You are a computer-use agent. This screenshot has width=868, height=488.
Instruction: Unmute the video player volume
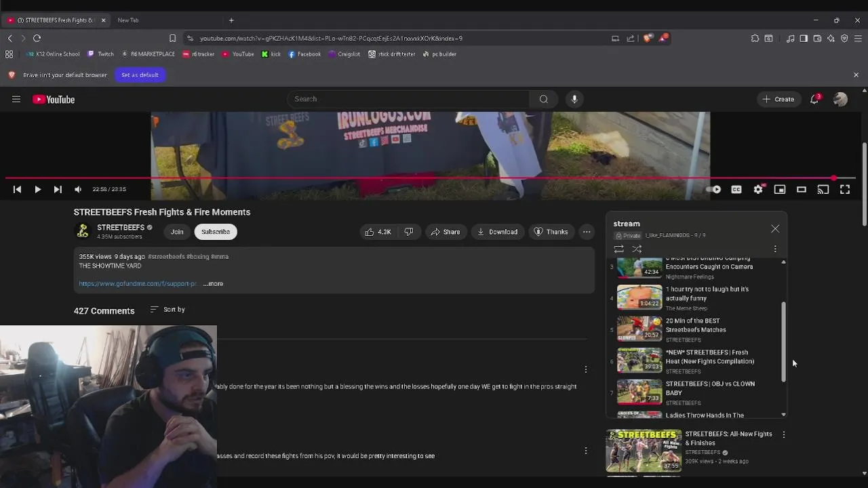pos(78,190)
